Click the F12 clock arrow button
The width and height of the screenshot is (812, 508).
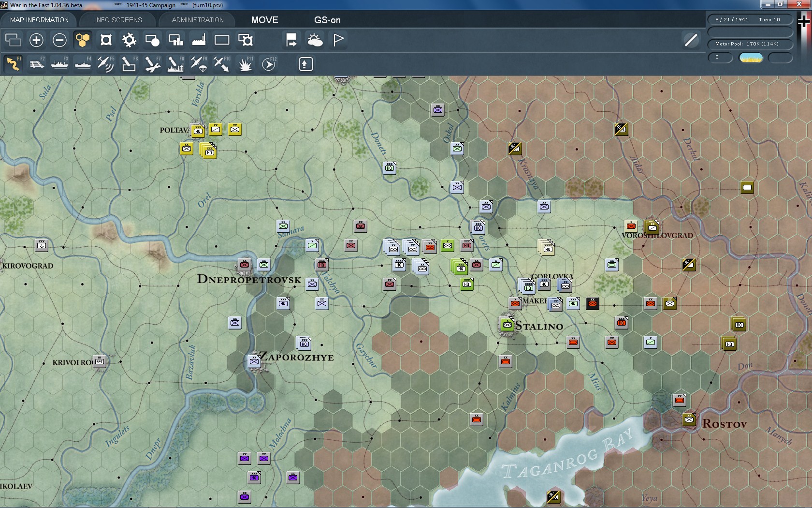[269, 64]
